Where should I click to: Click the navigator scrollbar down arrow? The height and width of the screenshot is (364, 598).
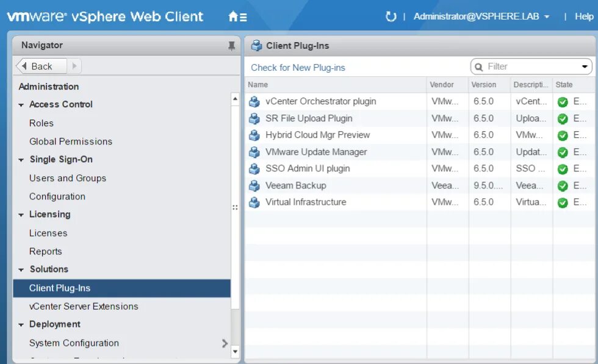[x=236, y=351]
